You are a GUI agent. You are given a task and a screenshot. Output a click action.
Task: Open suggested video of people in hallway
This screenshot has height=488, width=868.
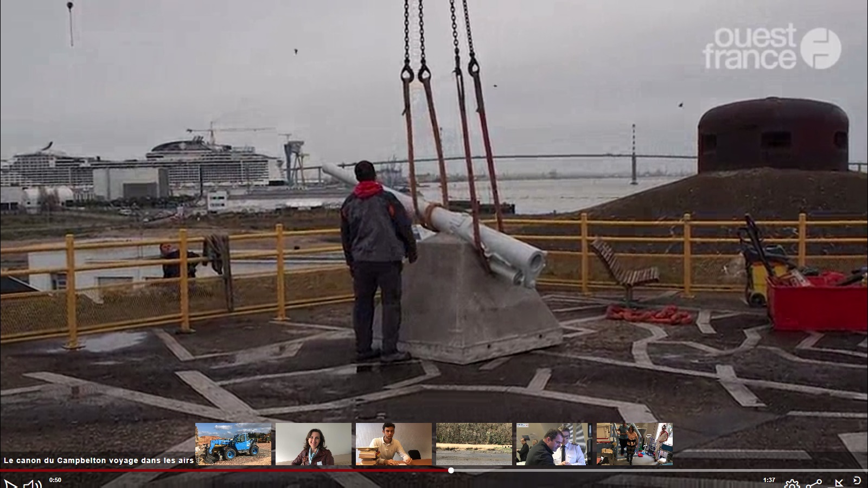[635, 444]
